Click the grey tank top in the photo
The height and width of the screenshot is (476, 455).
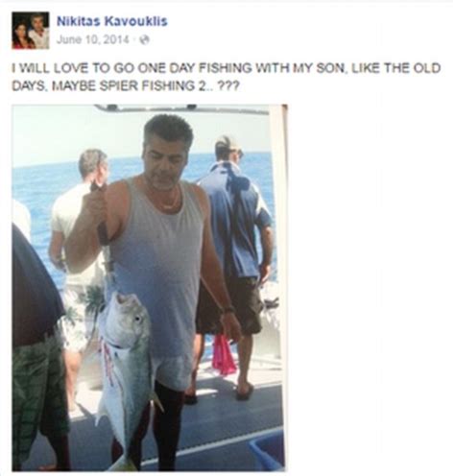click(x=156, y=266)
